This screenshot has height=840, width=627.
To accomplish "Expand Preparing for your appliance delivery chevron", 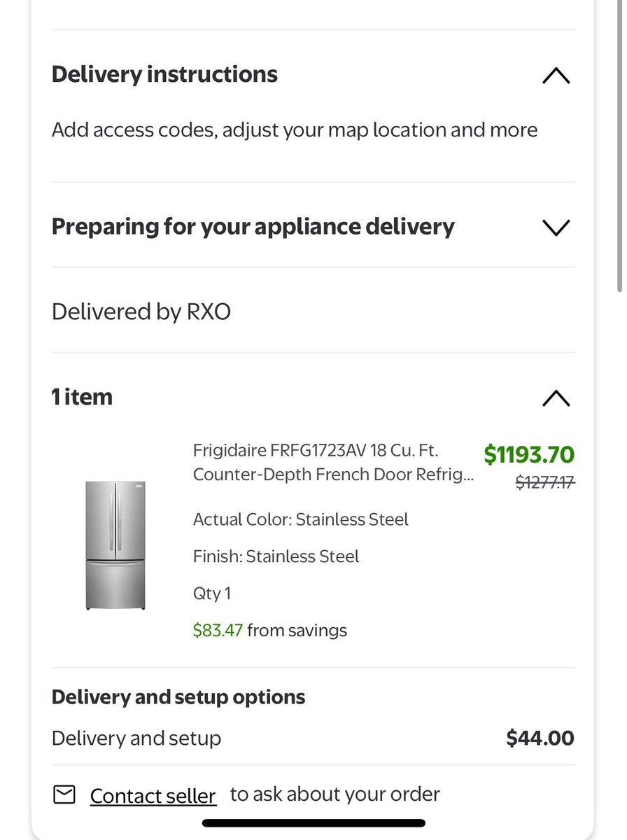I will pyautogui.click(x=556, y=227).
